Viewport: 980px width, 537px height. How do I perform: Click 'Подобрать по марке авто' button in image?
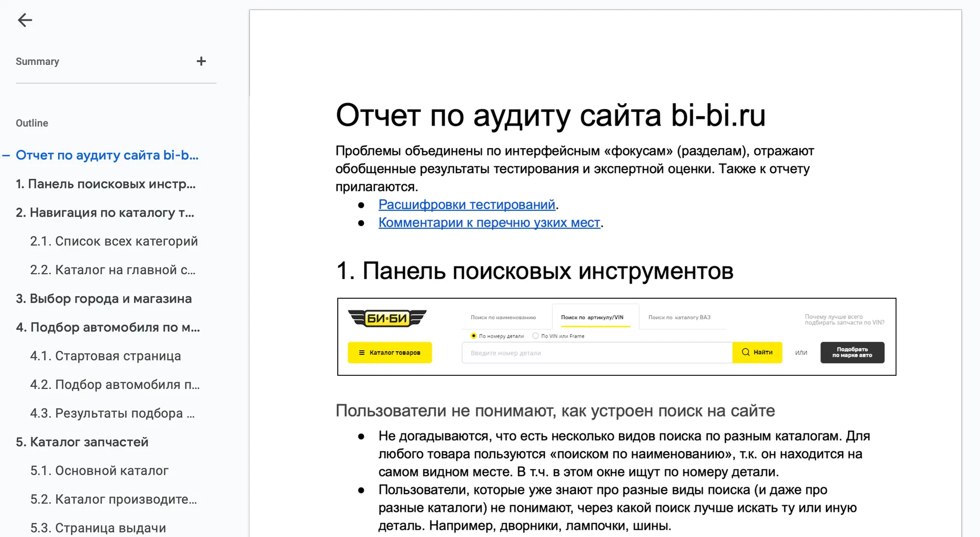click(852, 352)
